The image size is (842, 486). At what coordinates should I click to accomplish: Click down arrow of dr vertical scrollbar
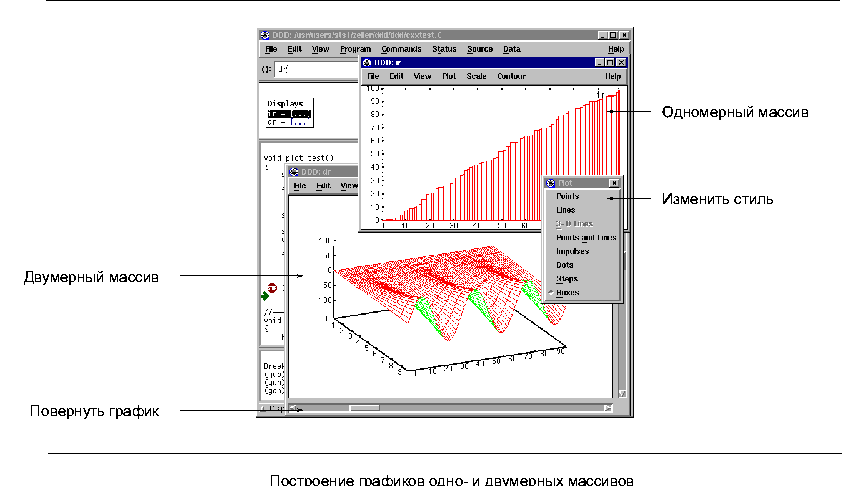click(x=622, y=394)
